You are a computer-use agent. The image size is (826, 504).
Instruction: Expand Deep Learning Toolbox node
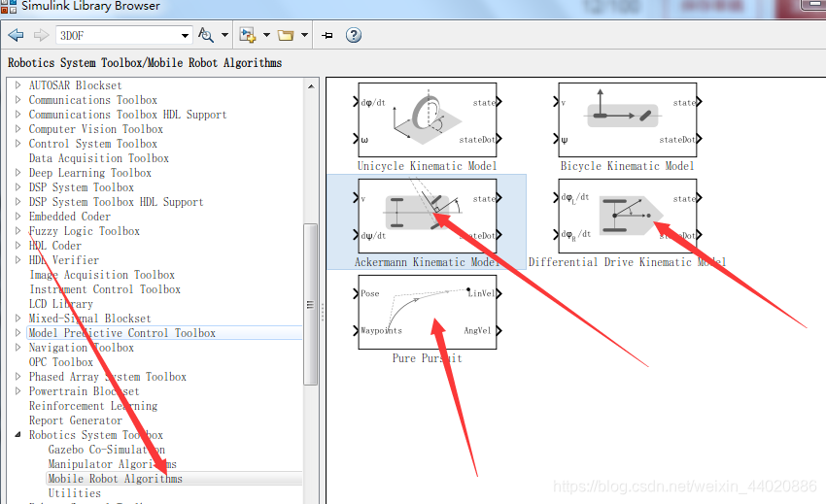[17, 172]
